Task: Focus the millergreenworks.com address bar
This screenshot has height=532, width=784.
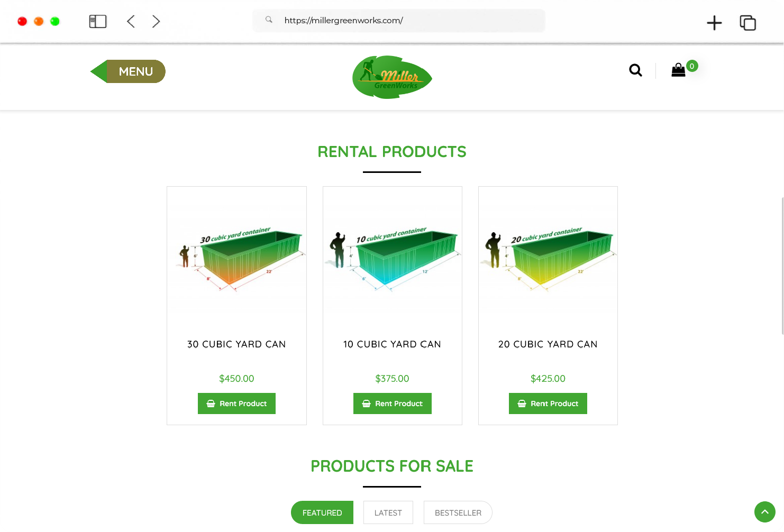Action: (399, 21)
